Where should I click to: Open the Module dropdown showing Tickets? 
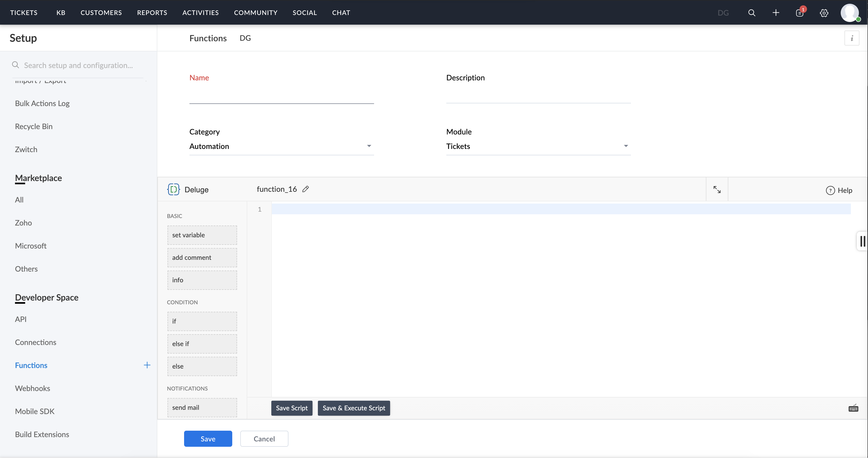(x=538, y=146)
